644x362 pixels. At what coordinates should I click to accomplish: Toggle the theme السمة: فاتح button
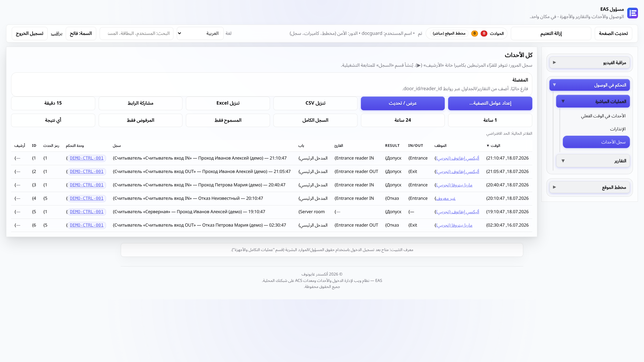coord(81,33)
